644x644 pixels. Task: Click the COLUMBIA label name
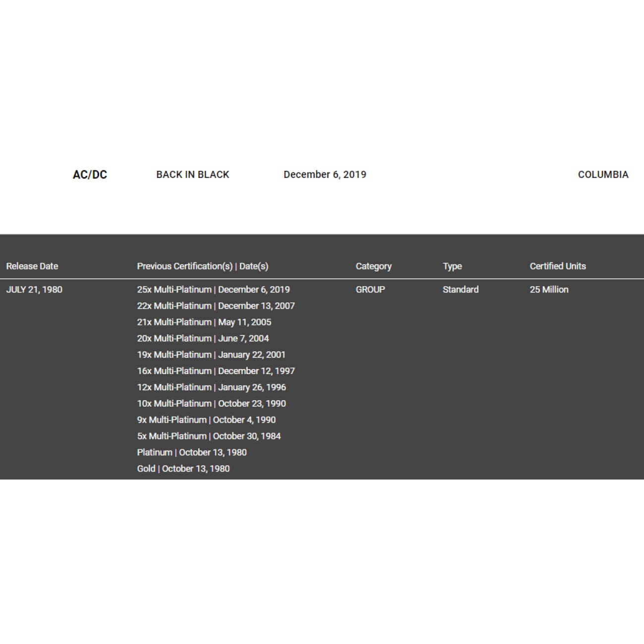(x=603, y=174)
